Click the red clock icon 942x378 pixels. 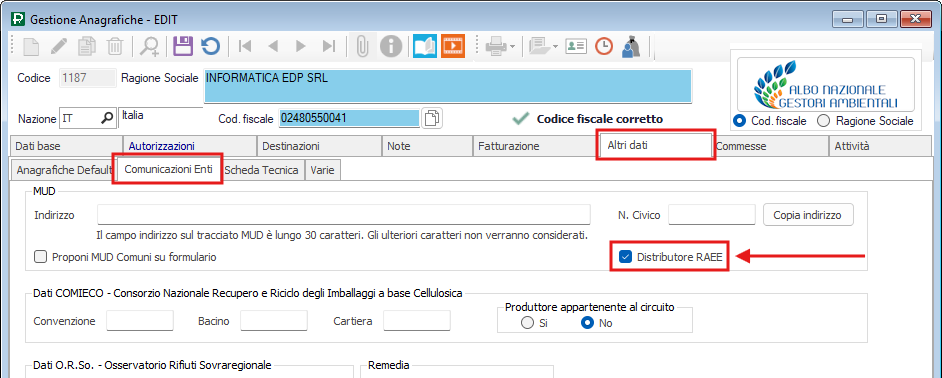click(604, 46)
